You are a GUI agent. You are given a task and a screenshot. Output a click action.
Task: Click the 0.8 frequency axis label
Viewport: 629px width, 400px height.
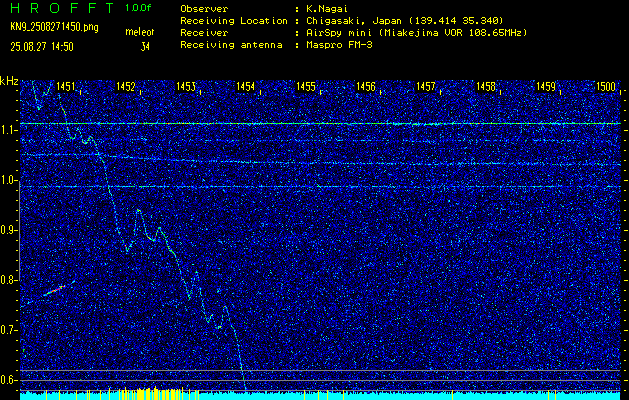click(x=9, y=280)
